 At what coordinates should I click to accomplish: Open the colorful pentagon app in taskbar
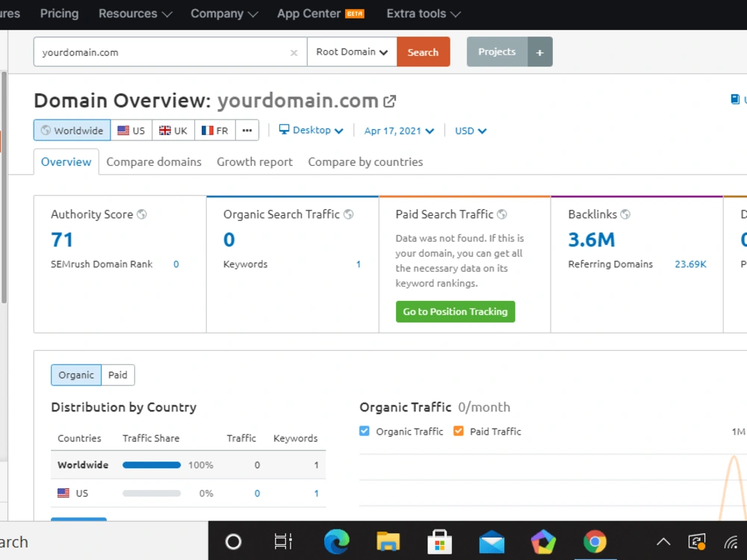point(544,541)
